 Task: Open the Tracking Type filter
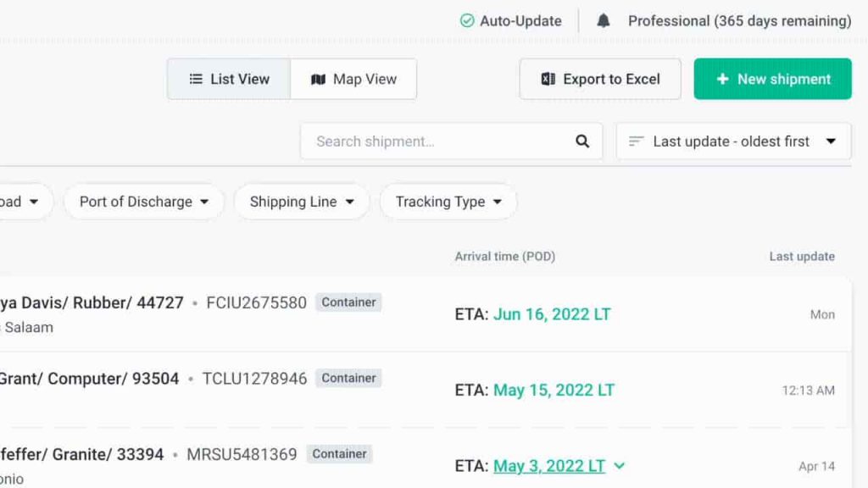click(448, 202)
